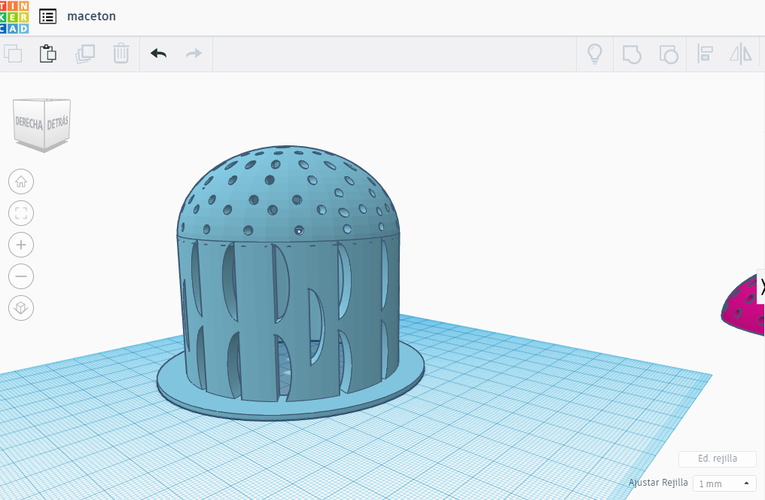Paste using the clipboard icon
Viewport: 765px width, 500px height.
(x=47, y=53)
